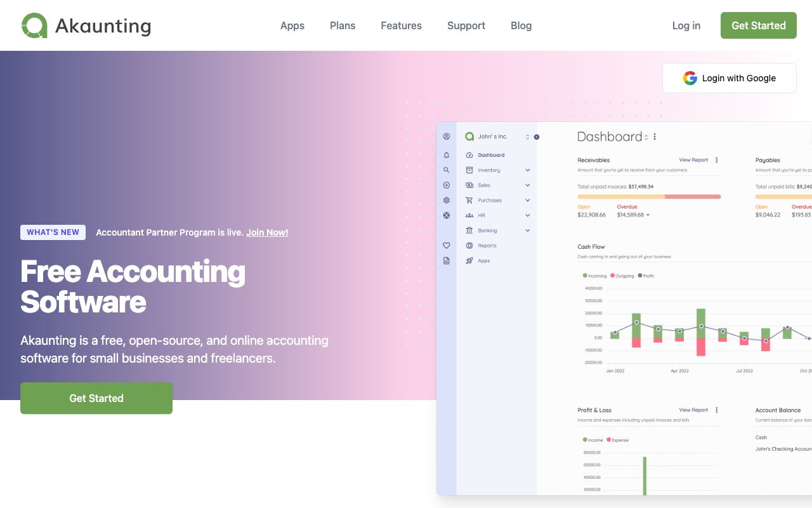Click the Banking building icon in the sidebar
This screenshot has width=812, height=508.
[x=469, y=231]
